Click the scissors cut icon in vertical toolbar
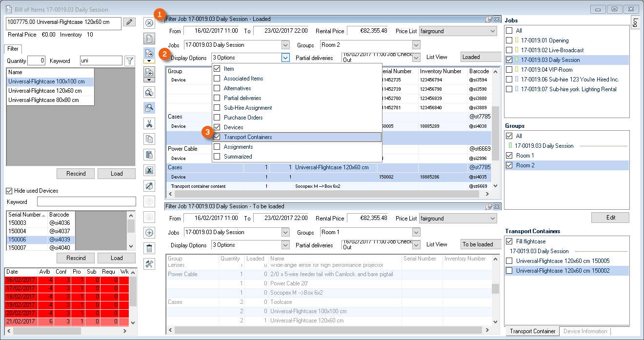 [x=149, y=124]
